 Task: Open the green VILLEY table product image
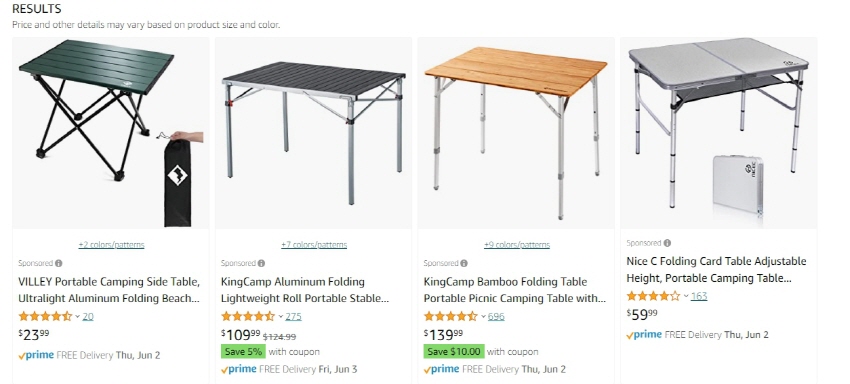tap(111, 133)
